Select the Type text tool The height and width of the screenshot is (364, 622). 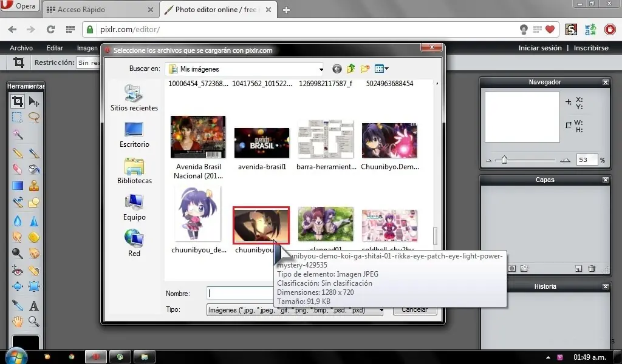[x=34, y=305]
